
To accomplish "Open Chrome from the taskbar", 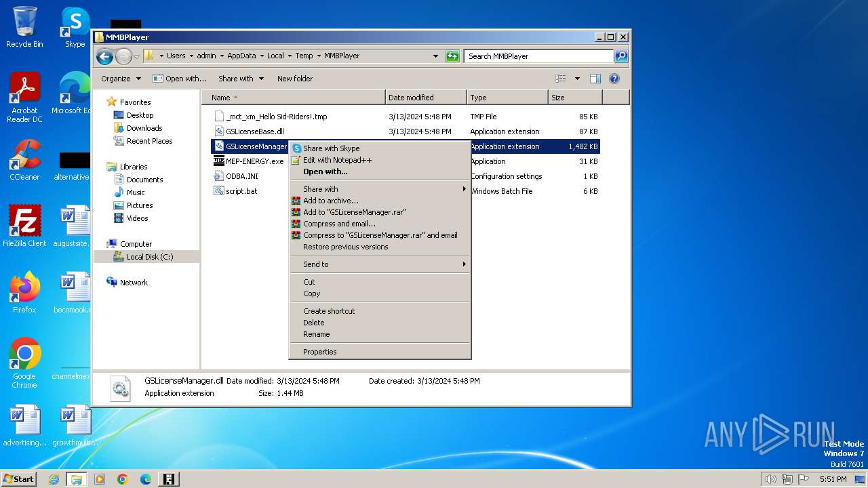I will click(123, 479).
